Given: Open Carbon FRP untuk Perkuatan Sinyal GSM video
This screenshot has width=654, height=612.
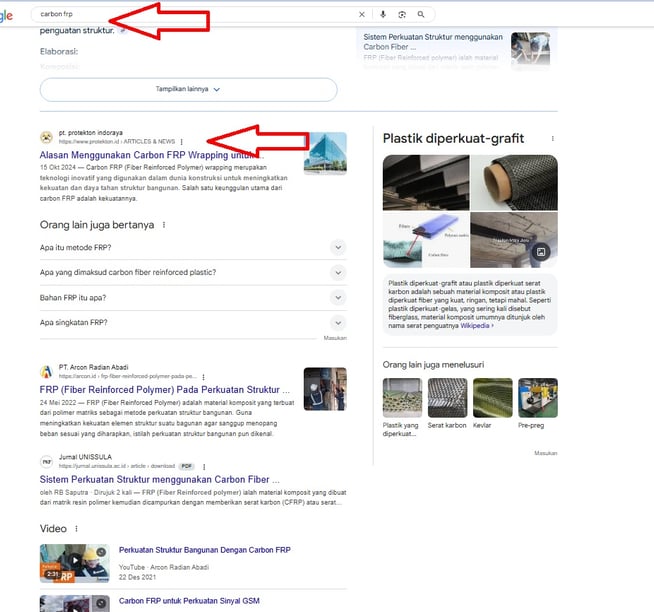Looking at the screenshot, I should point(189,601).
